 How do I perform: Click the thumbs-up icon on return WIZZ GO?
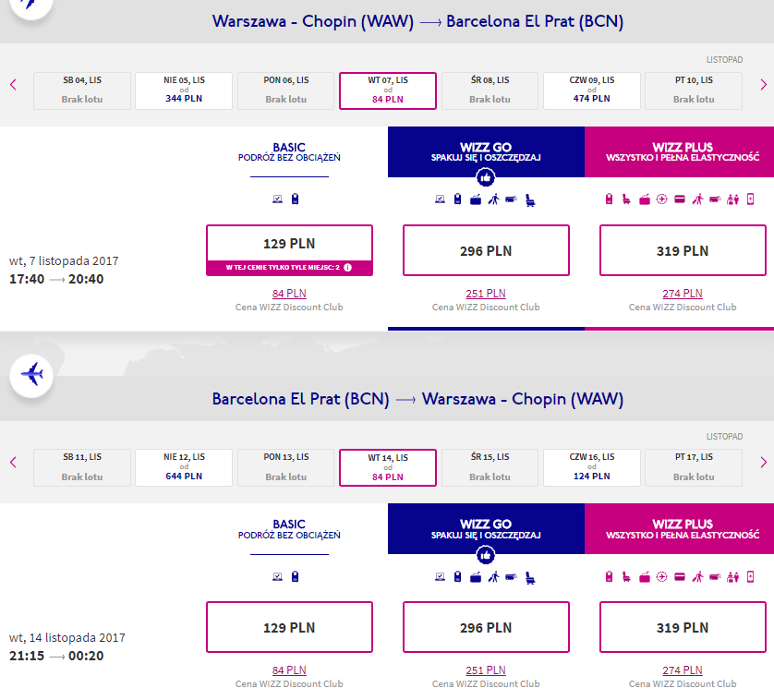tap(486, 555)
